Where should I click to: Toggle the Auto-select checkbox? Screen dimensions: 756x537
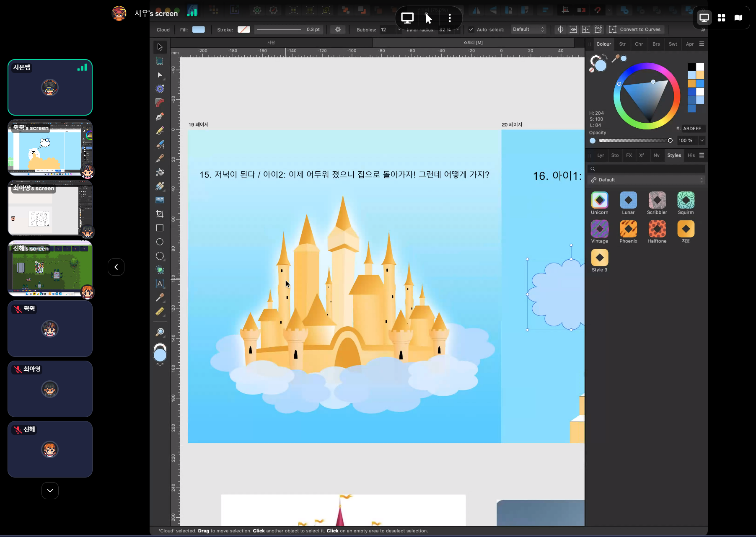tap(471, 29)
